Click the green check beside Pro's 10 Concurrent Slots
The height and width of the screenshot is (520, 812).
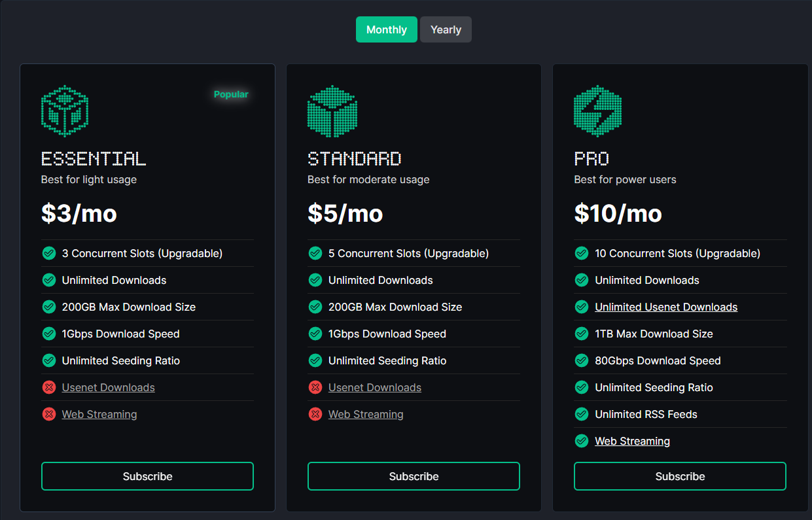[x=582, y=253]
